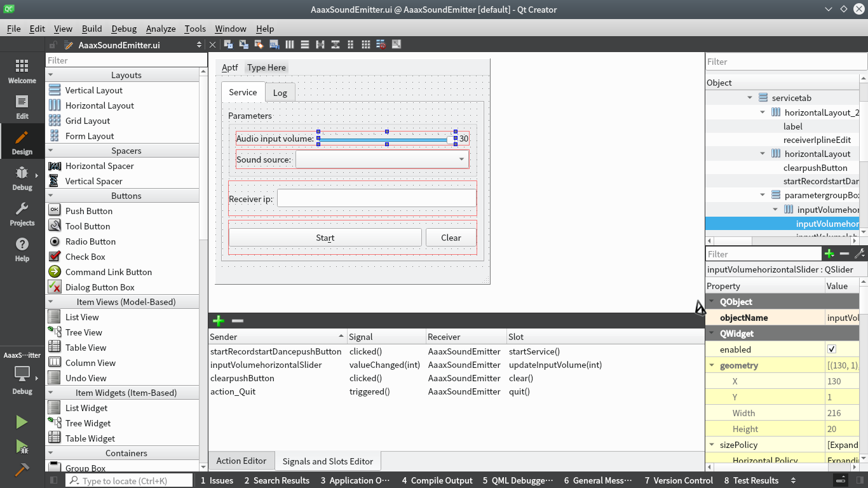
Task: Add a new signal/slot connection with green plus
Action: [219, 321]
